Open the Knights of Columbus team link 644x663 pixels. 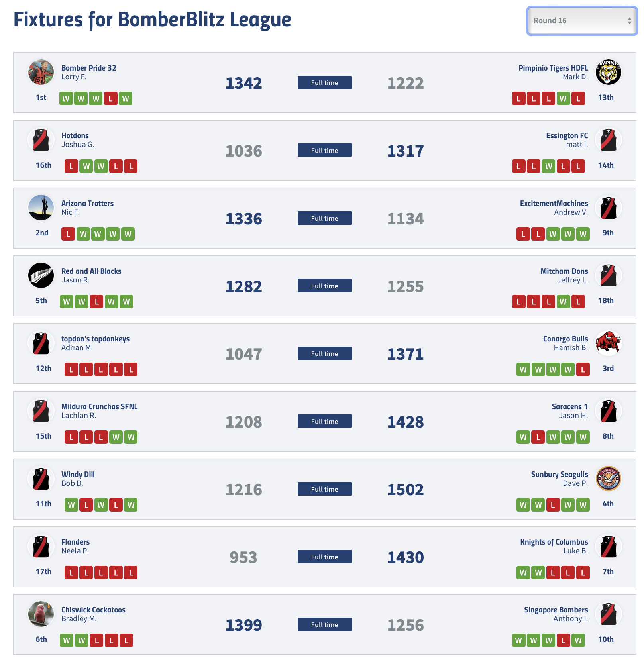[x=554, y=542]
